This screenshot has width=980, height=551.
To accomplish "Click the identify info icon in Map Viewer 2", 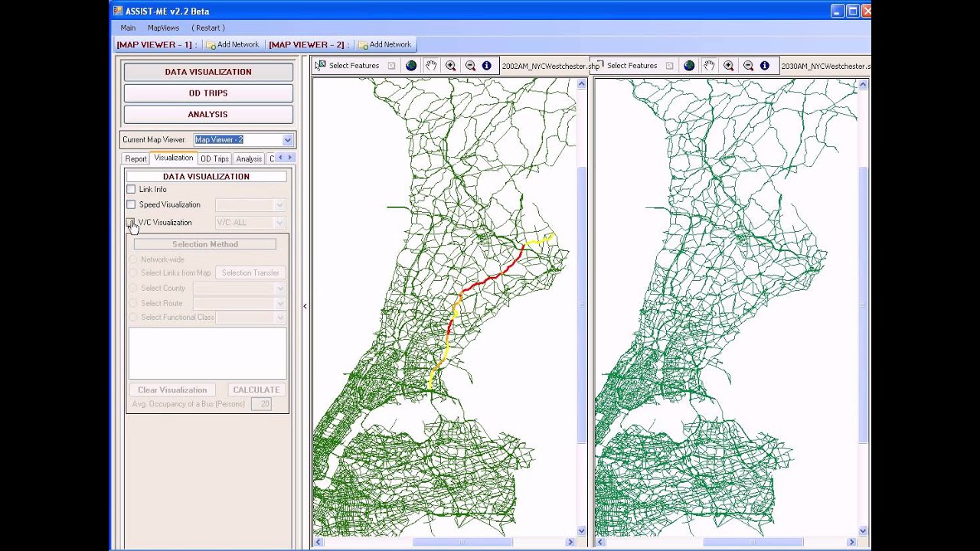I will coord(765,66).
